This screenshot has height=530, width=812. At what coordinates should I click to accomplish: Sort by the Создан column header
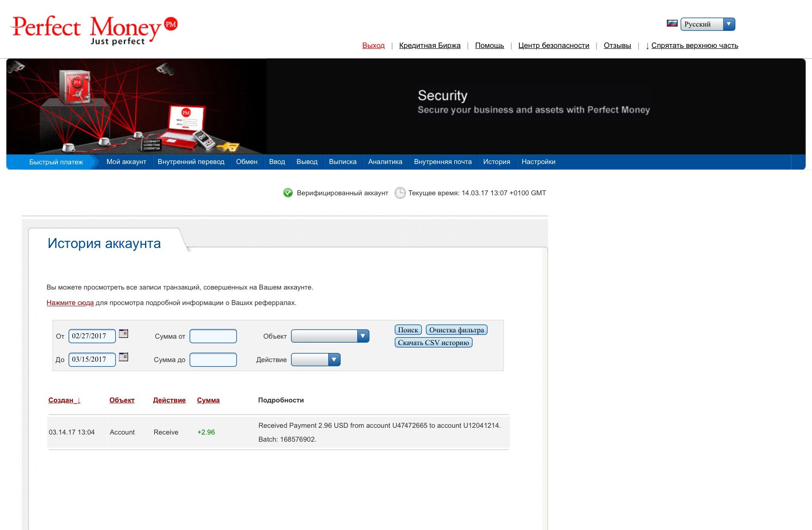[x=64, y=400]
